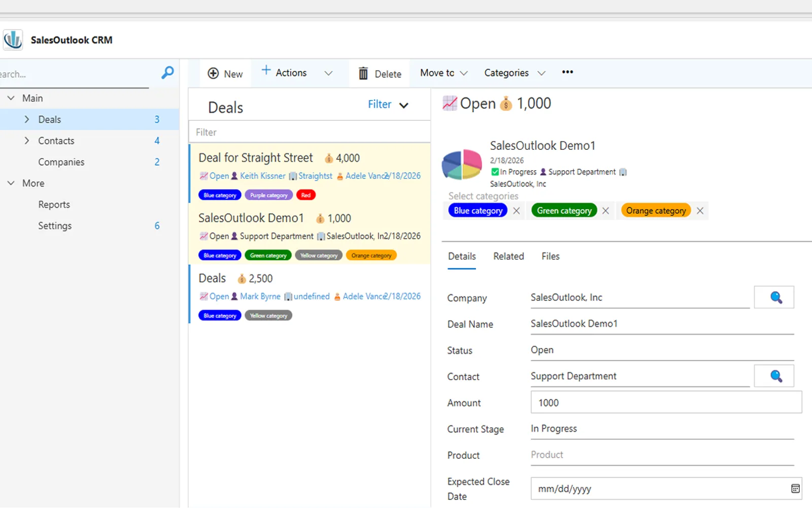The image size is (812, 508).
Task: Open Contacts in the sidebar
Action: point(56,141)
